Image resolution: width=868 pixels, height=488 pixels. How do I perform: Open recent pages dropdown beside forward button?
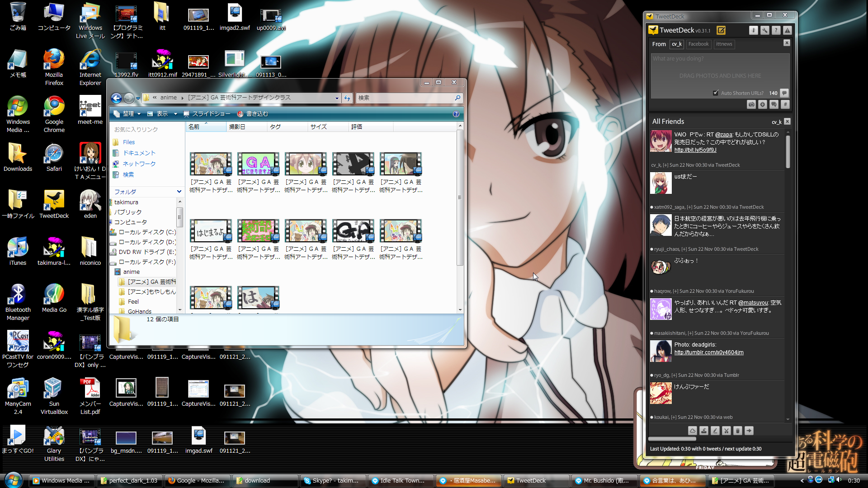(x=138, y=98)
